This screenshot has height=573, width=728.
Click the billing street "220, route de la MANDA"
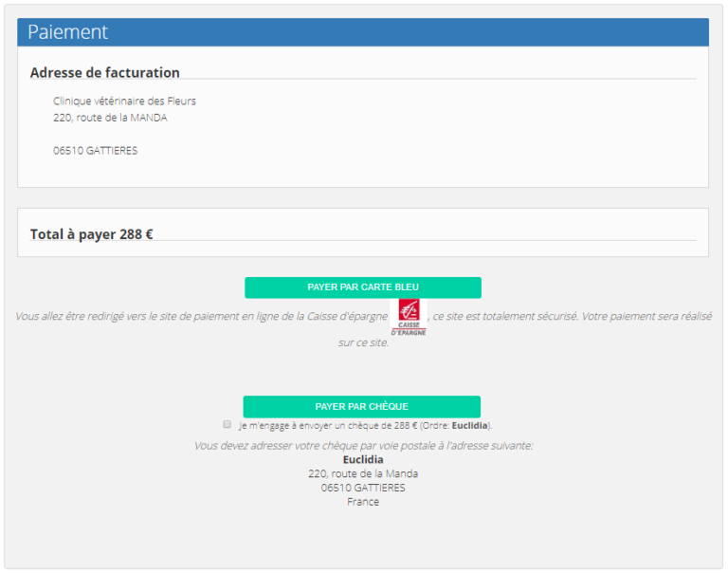pos(110,118)
